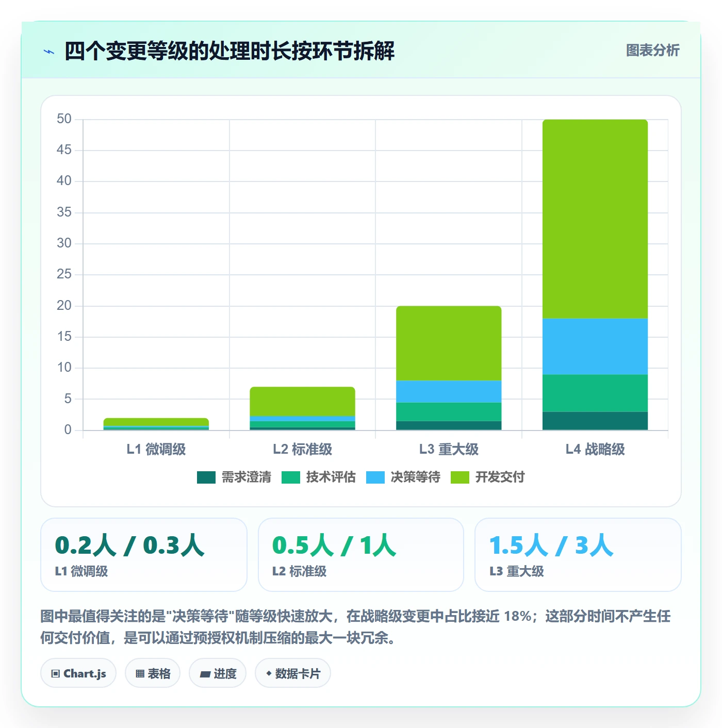722x728 pixels.
Task: Click the 开发交付 segment of L3 重大级 bar
Action: click(449, 343)
